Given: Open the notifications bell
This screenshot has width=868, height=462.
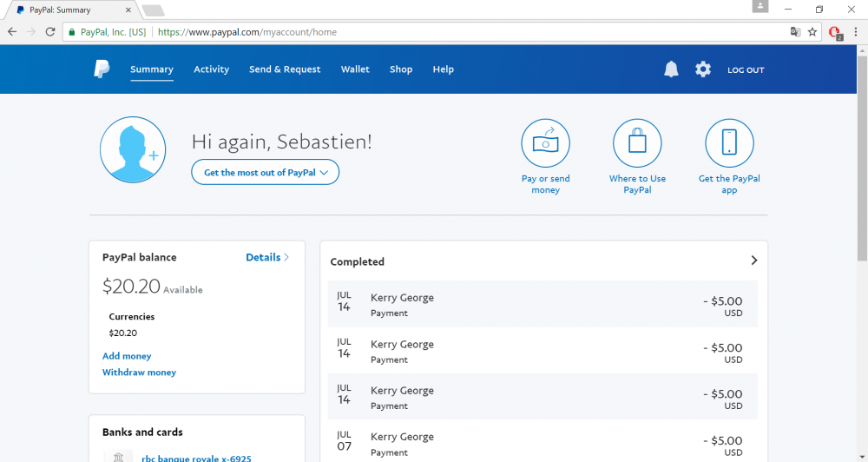Looking at the screenshot, I should [671, 69].
